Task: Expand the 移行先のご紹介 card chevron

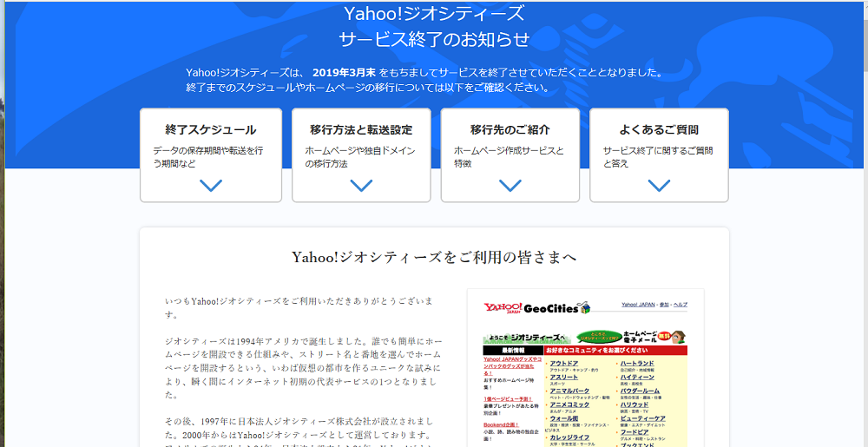Action: pos(510,186)
